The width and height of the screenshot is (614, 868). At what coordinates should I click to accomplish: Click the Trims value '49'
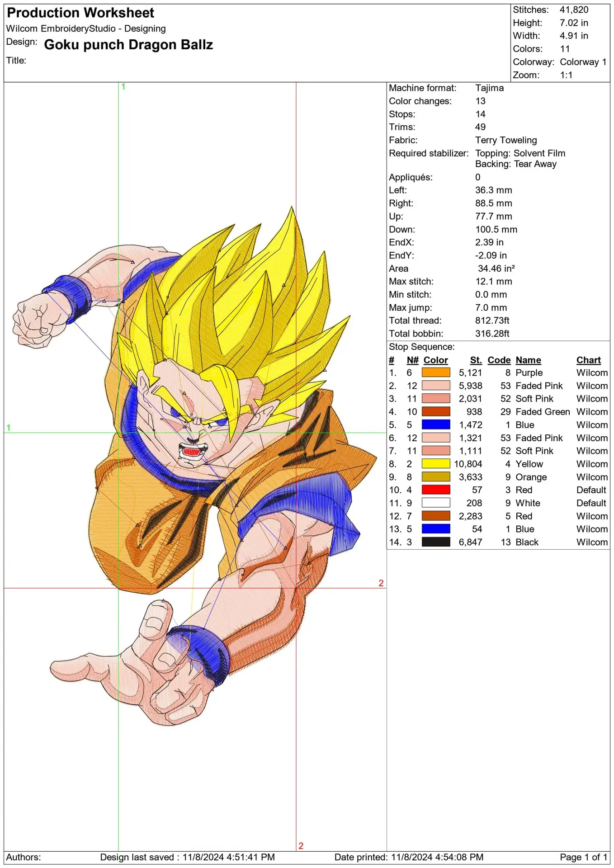click(x=480, y=127)
